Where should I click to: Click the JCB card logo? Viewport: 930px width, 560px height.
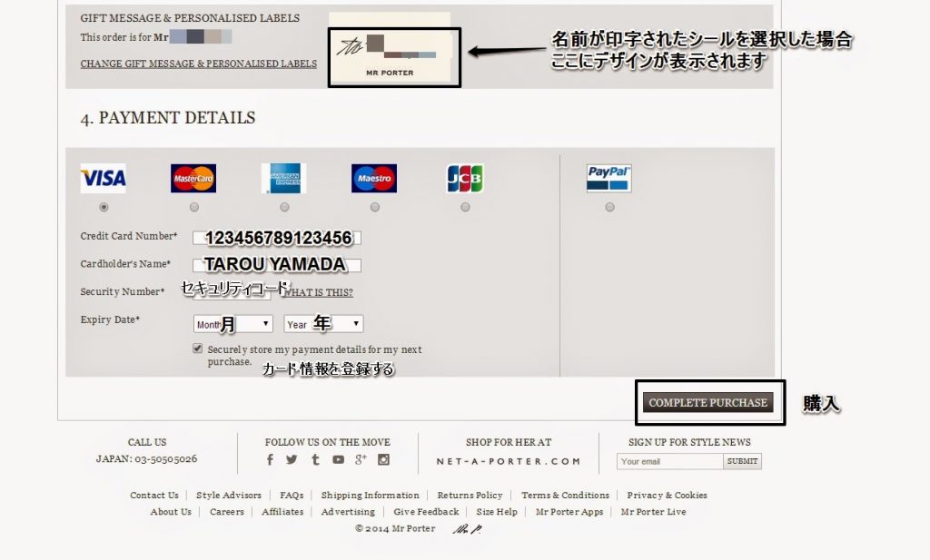[465, 179]
